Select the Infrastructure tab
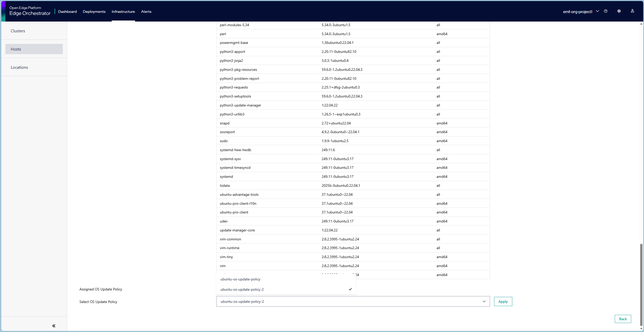 [x=123, y=12]
